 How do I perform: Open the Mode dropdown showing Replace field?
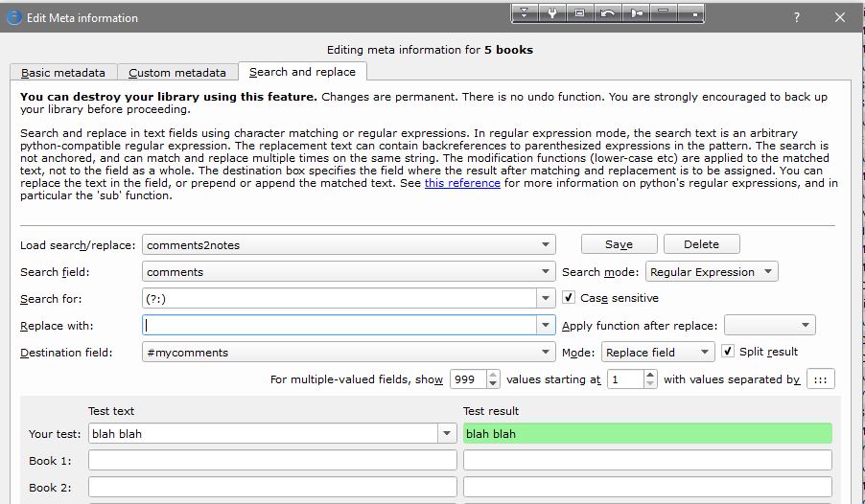[658, 353]
